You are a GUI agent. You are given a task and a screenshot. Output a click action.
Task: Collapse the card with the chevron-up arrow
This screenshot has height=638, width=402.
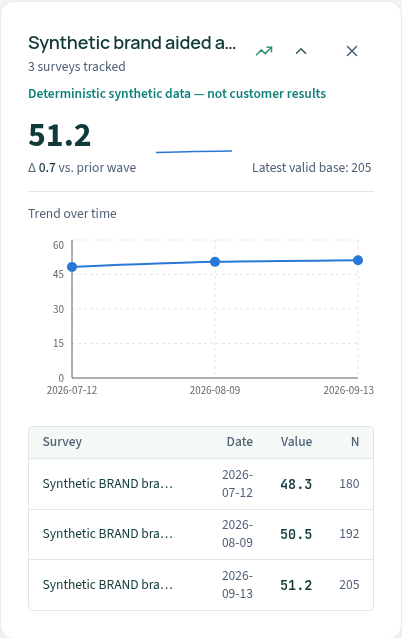pos(301,51)
